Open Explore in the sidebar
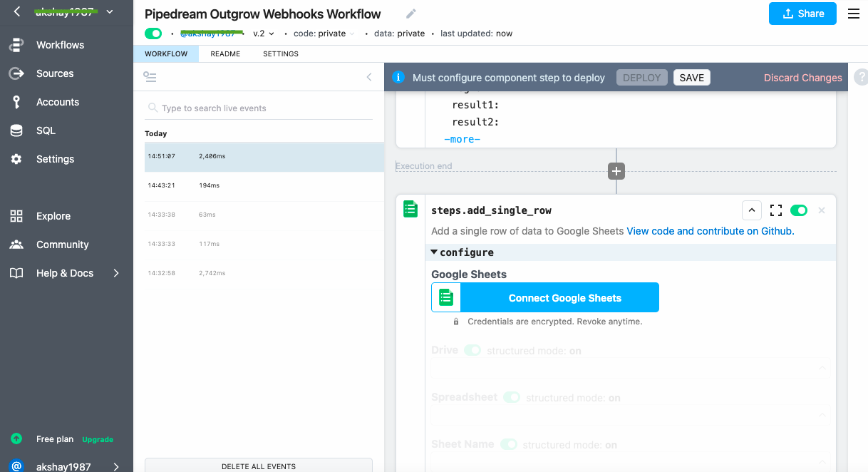 click(53, 216)
